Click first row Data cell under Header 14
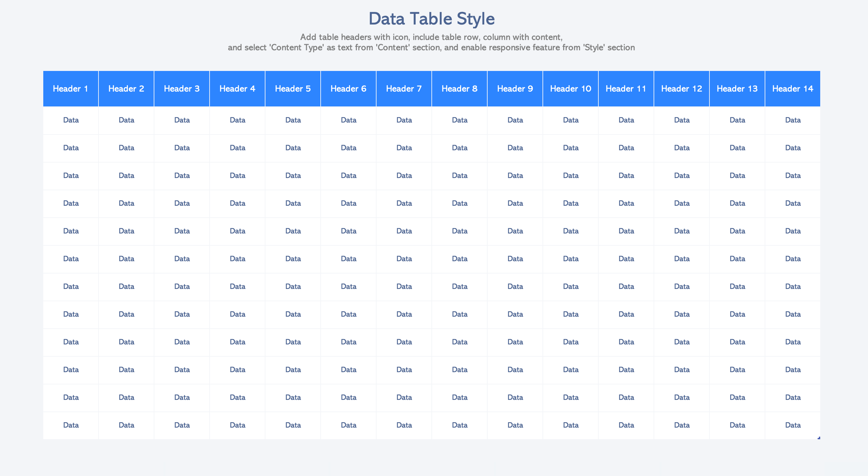Image resolution: width=868 pixels, height=476 pixels. pyautogui.click(x=792, y=120)
